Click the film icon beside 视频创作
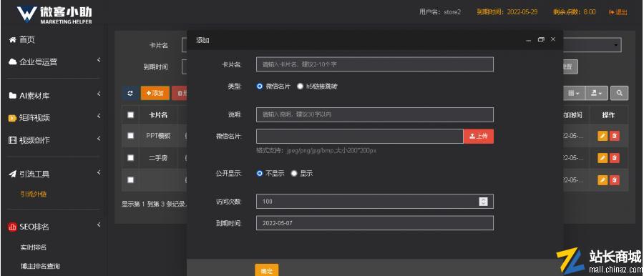 pos(13,140)
